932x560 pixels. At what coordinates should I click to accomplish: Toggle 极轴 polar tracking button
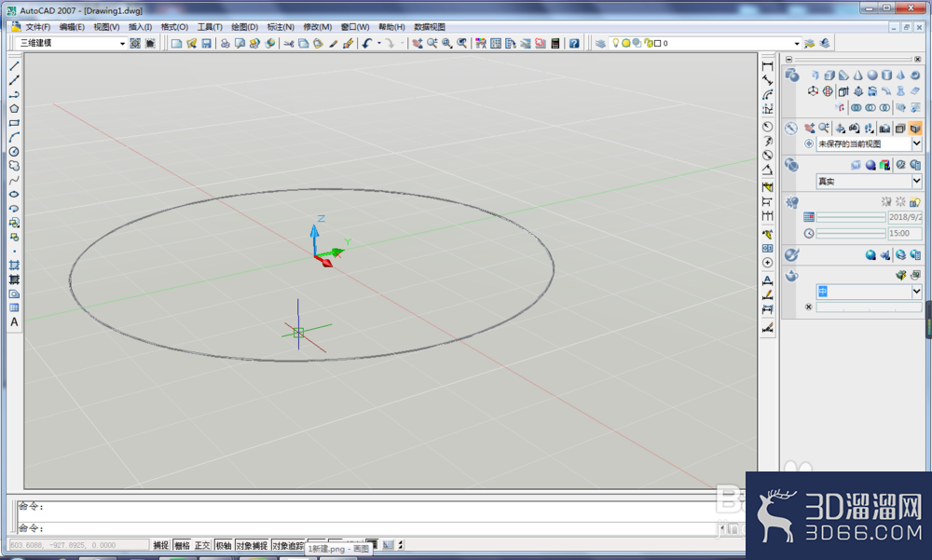224,545
